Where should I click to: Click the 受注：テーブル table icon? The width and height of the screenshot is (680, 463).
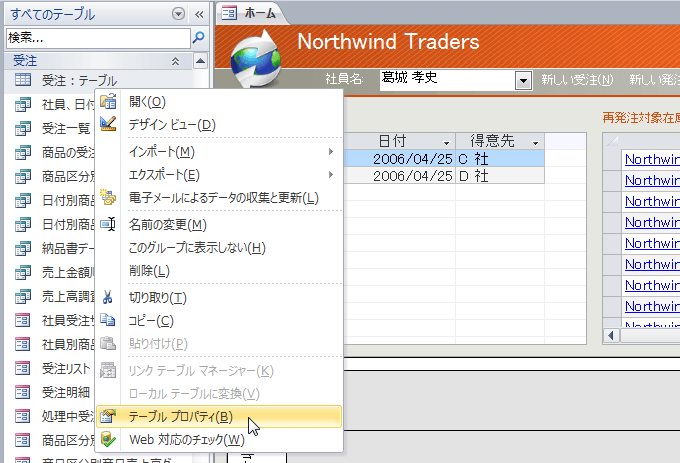click(x=23, y=79)
